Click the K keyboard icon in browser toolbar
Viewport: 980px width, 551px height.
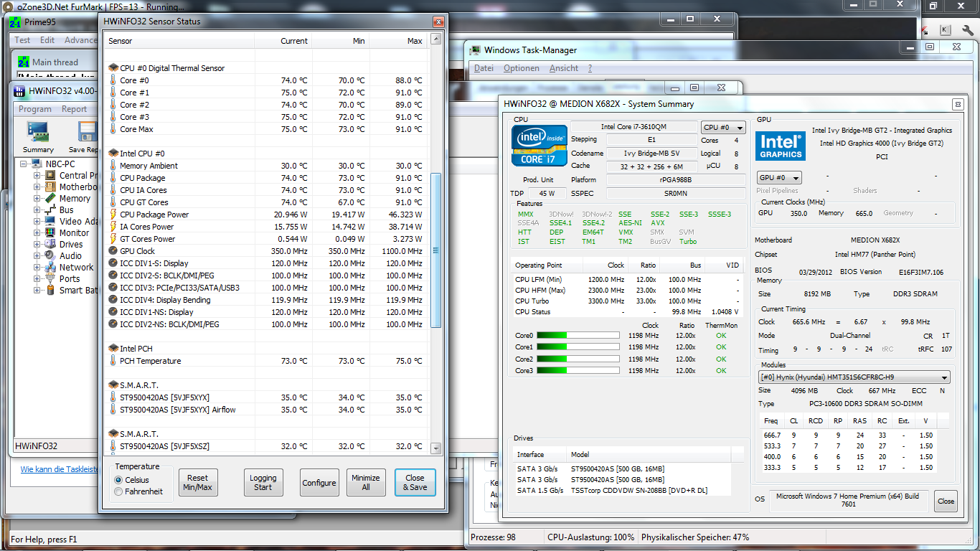945,29
